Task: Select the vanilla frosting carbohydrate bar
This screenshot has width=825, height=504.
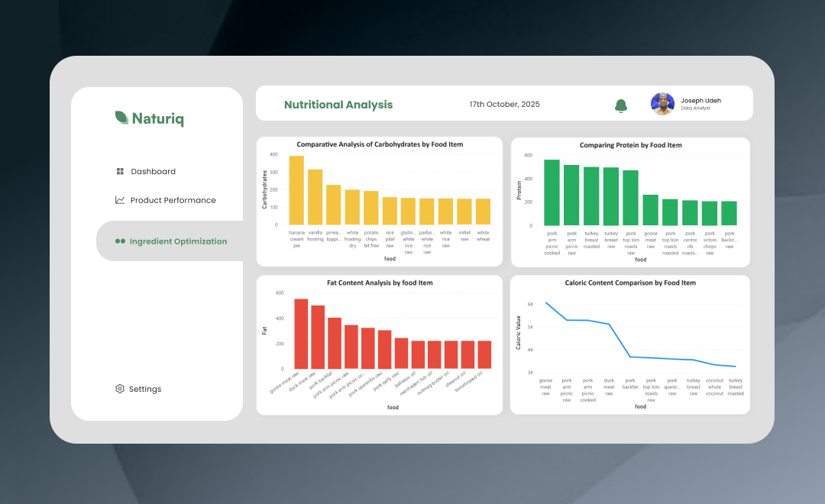Action: 315,197
